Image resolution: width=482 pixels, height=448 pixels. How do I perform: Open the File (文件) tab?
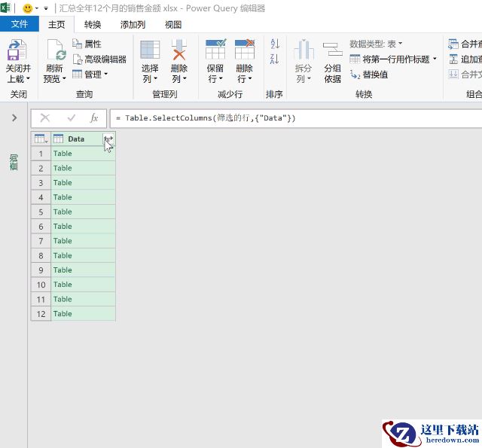point(20,24)
